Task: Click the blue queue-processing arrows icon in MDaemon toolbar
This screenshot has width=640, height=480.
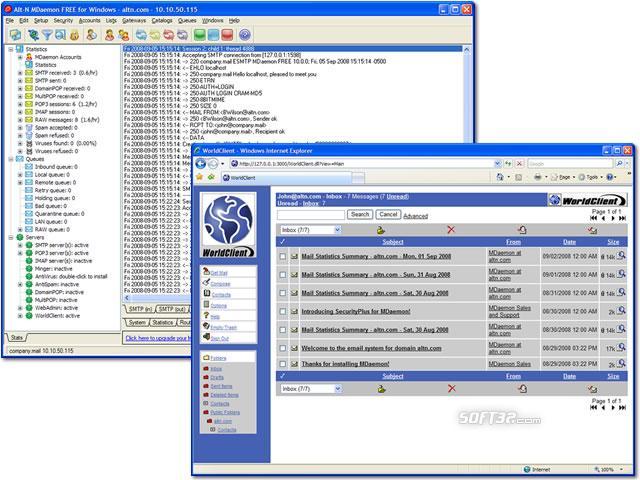Action: 141,35
